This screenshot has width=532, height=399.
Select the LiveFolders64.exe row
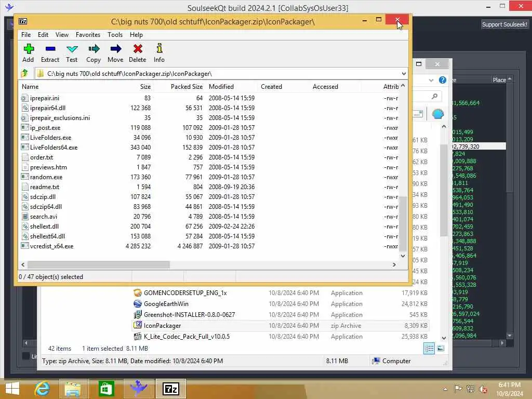click(x=210, y=147)
